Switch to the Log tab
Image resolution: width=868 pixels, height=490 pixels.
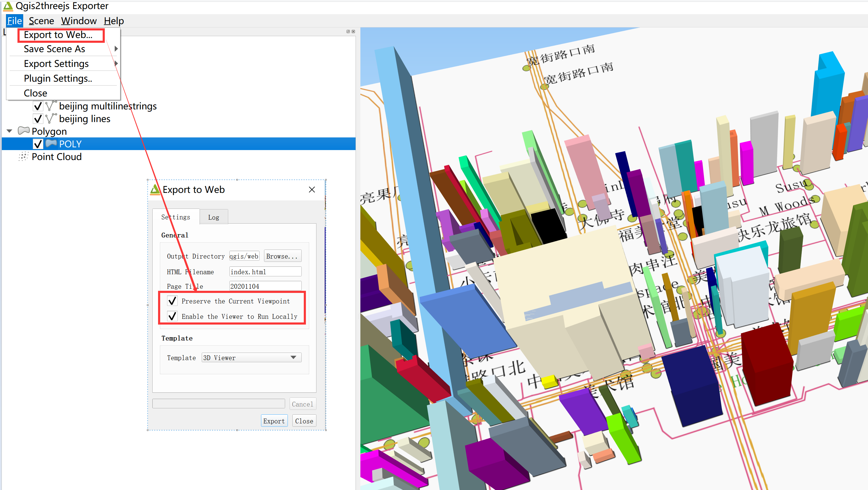214,217
